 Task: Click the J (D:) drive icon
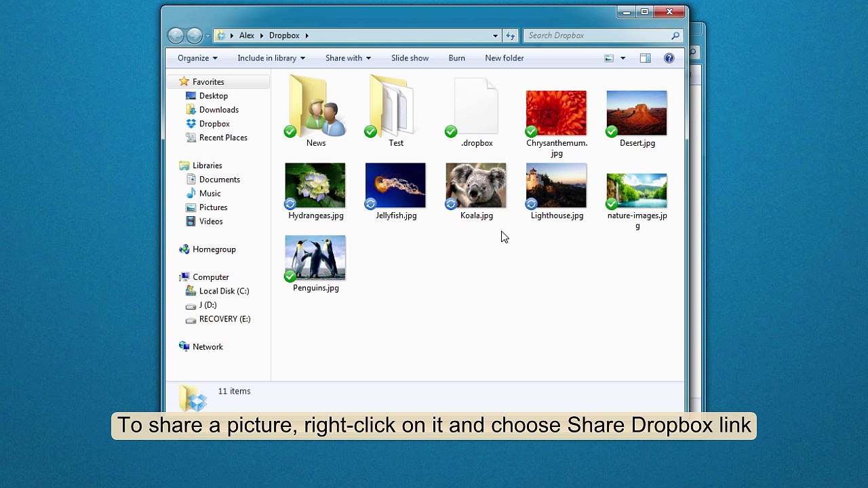pyautogui.click(x=191, y=306)
